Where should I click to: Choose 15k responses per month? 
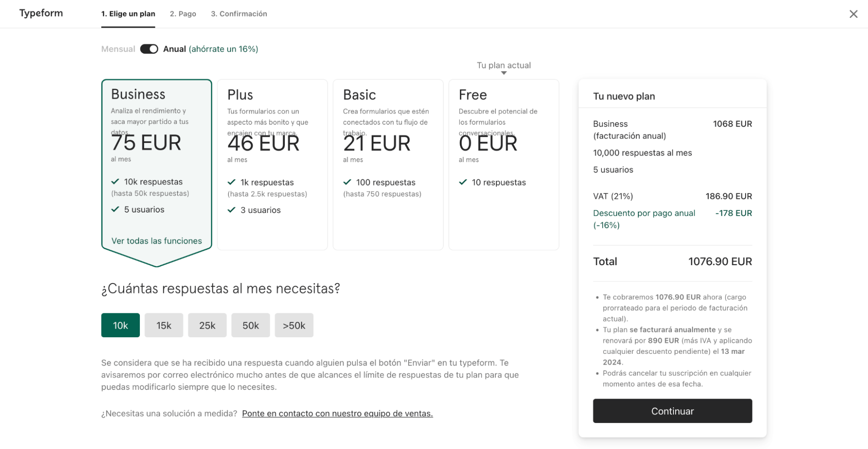[x=164, y=325]
